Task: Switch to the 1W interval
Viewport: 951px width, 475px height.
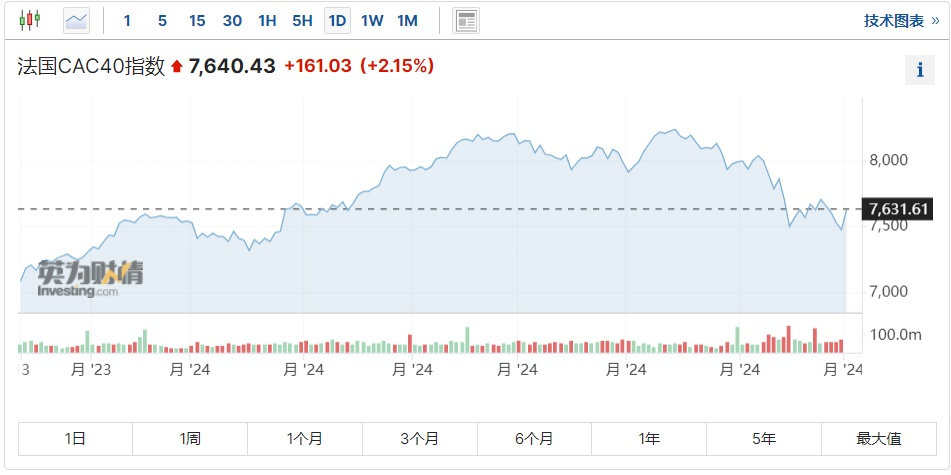Action: click(x=372, y=20)
